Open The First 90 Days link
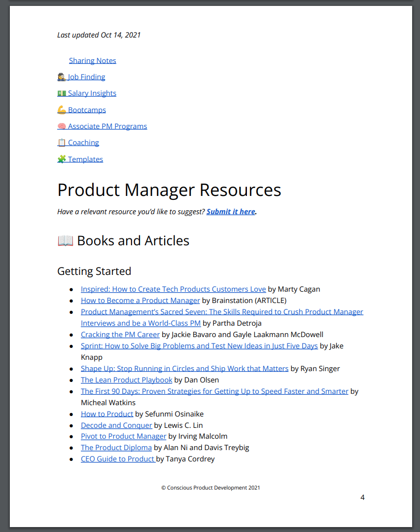 214,391
